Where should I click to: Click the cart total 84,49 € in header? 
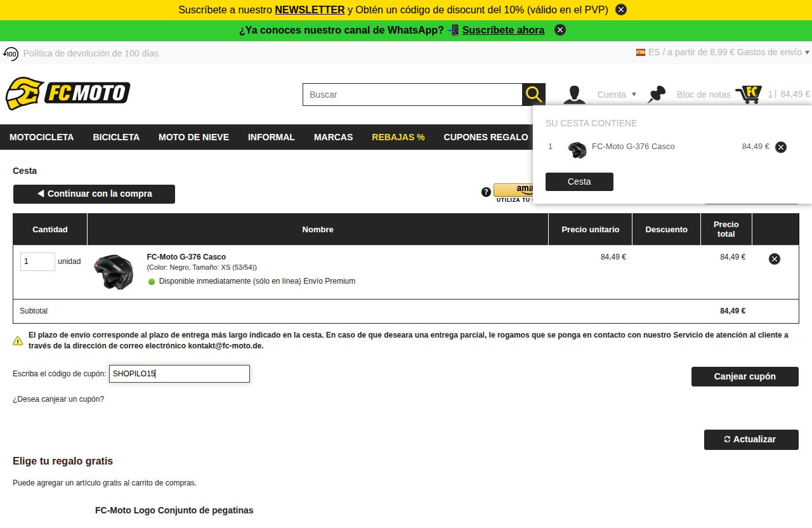click(x=795, y=94)
